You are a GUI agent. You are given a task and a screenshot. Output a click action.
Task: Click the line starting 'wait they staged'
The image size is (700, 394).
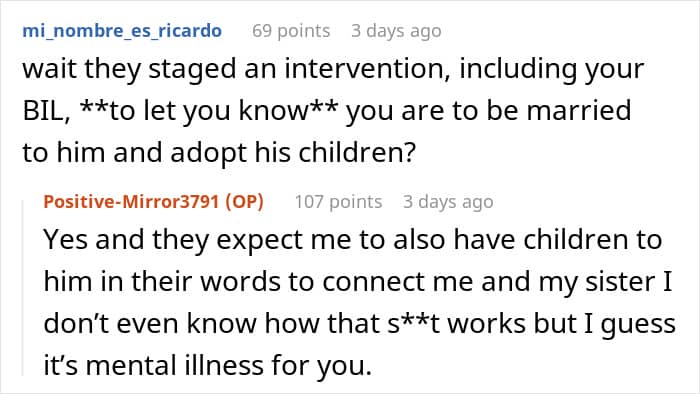tap(333, 70)
